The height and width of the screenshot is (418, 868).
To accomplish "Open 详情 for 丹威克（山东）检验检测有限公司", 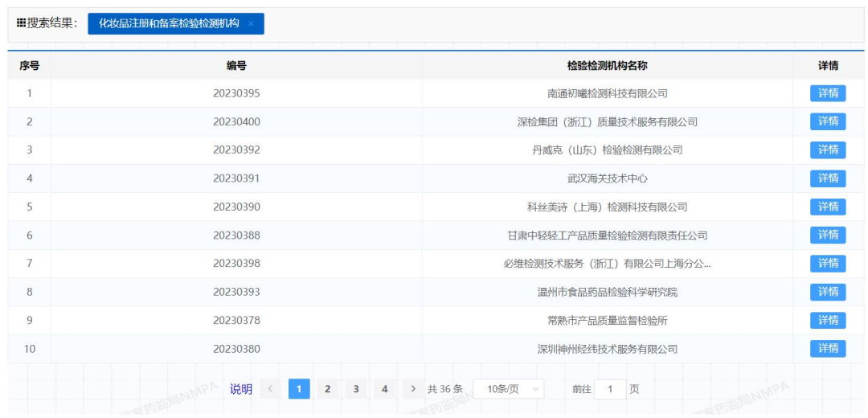I will (828, 150).
